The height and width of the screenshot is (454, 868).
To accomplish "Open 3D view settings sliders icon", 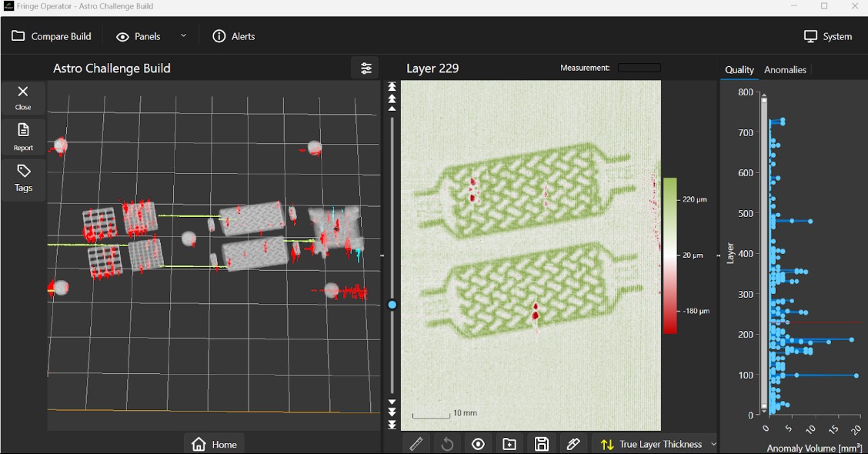I will pos(366,68).
